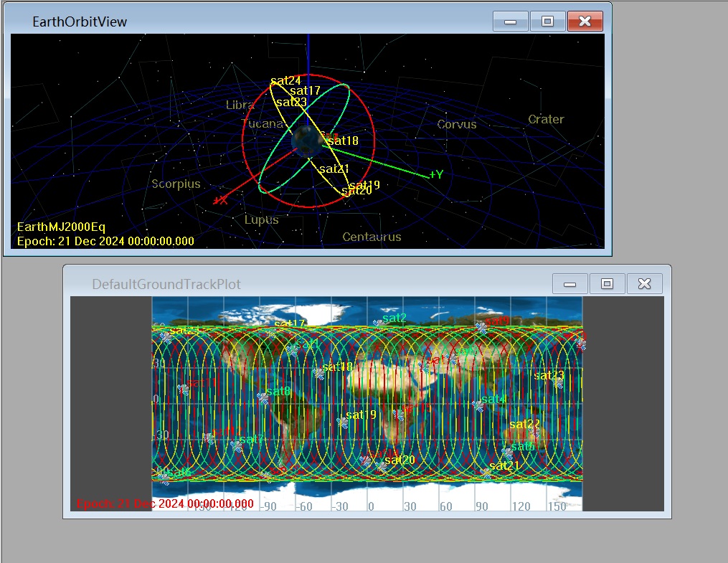Click the Corvus constellation label
The height and width of the screenshot is (563, 728).
pos(457,124)
